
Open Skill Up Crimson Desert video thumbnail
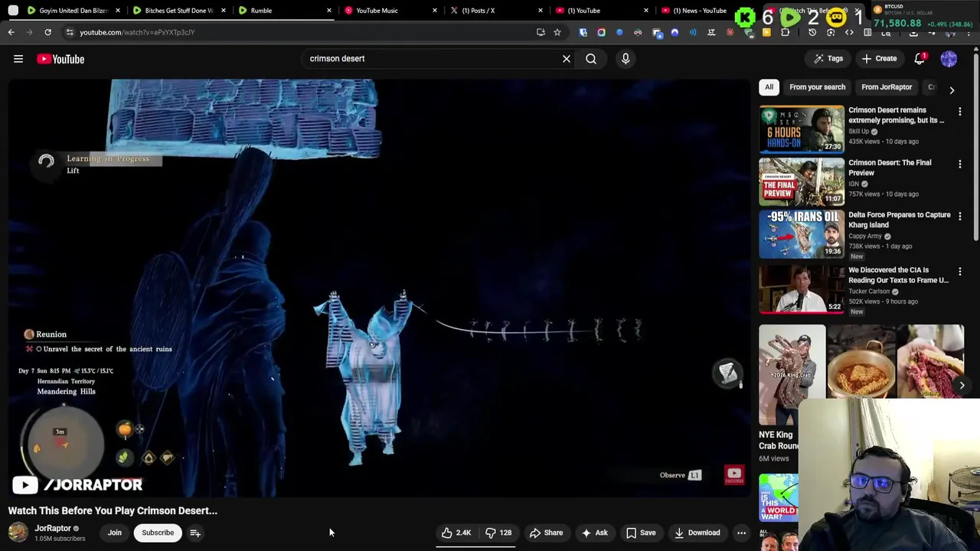tap(802, 129)
